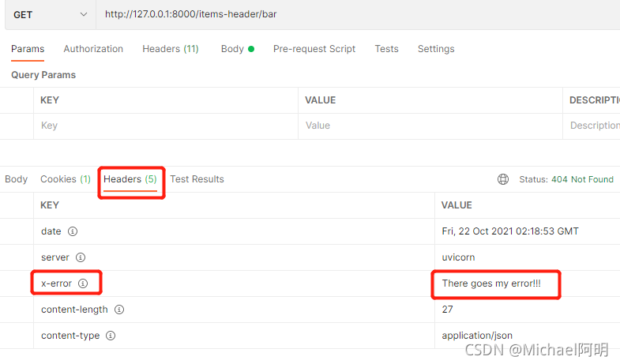The height and width of the screenshot is (364, 620).
Task: Select the date header key
Action: (x=51, y=231)
